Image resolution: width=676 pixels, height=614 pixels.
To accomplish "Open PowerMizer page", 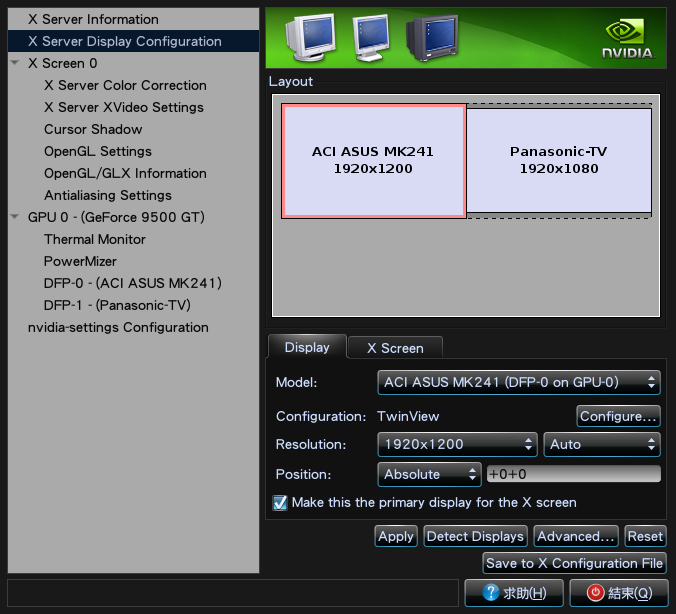I will 133,261.
